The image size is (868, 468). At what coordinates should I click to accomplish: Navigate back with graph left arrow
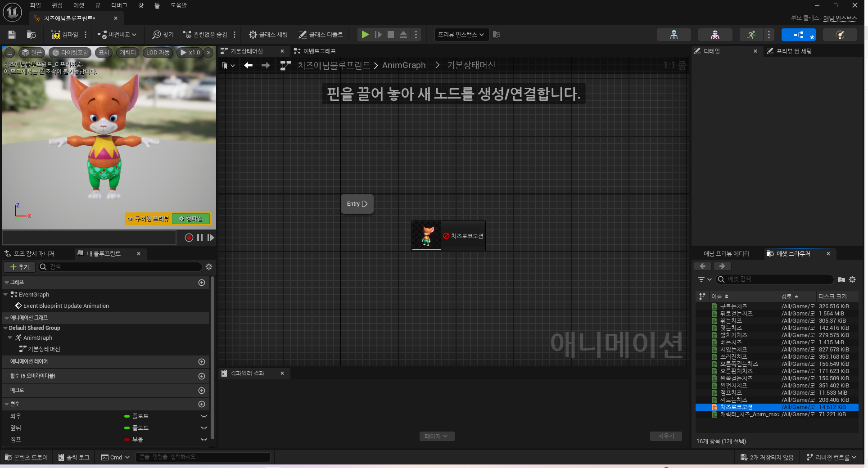tap(248, 65)
